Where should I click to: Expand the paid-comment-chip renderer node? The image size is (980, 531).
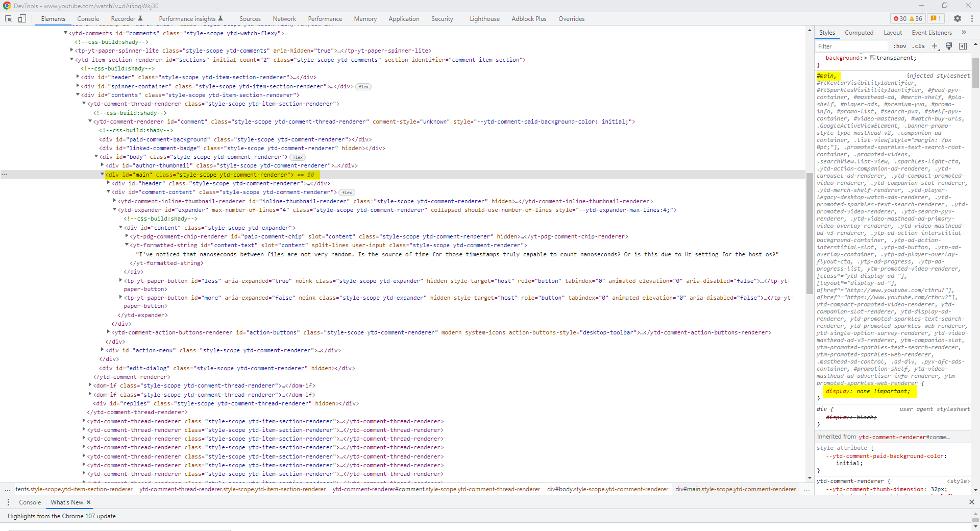click(127, 236)
